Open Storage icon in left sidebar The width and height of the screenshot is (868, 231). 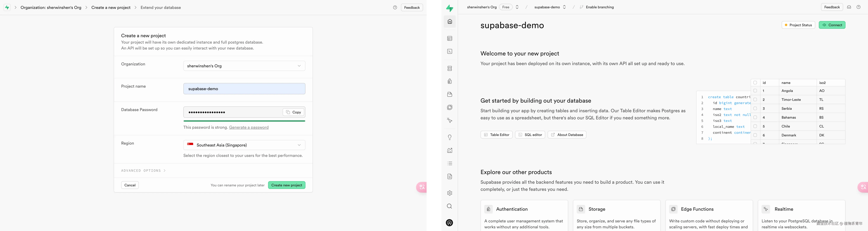tap(450, 94)
